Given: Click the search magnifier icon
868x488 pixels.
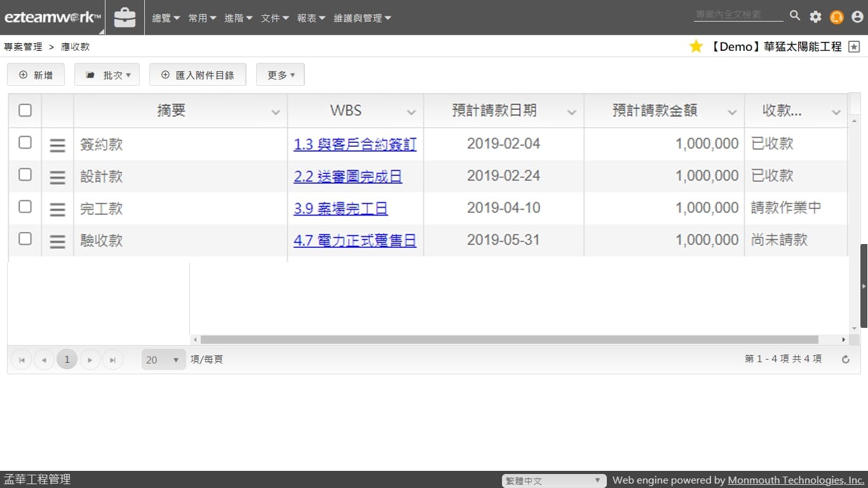Looking at the screenshot, I should click(x=795, y=16).
